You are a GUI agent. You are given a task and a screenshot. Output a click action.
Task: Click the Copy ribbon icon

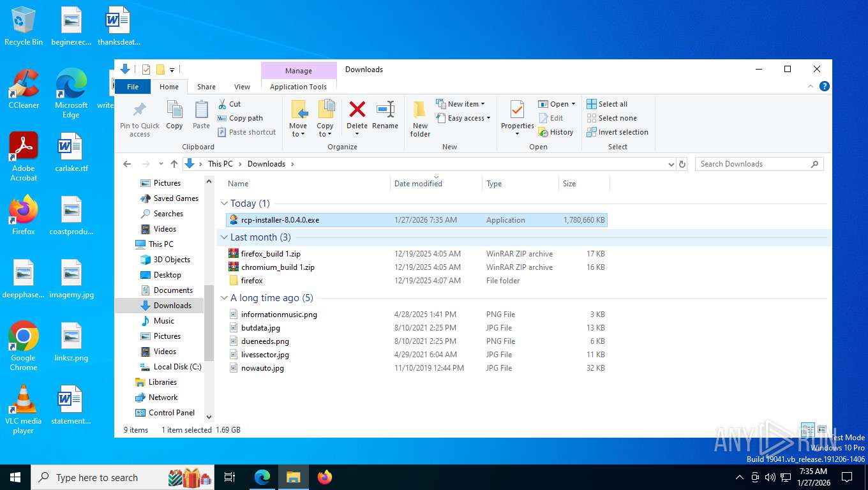pos(174,110)
